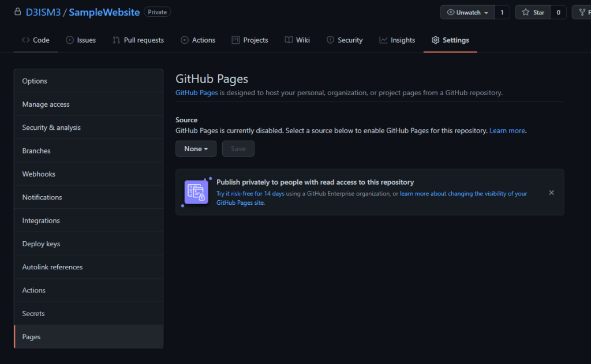Viewport: 591px width, 364px height.
Task: Click the Projects board icon
Action: click(x=235, y=40)
